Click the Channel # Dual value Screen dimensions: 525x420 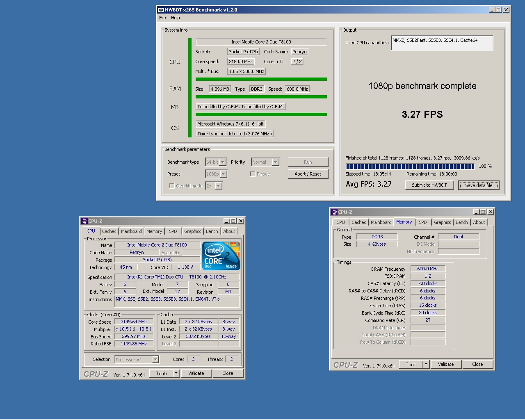click(x=459, y=237)
